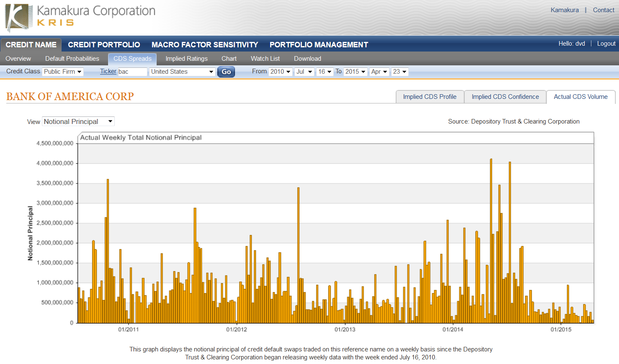Switch to Implied CDS Profile tab
The width and height of the screenshot is (619, 364).
430,97
